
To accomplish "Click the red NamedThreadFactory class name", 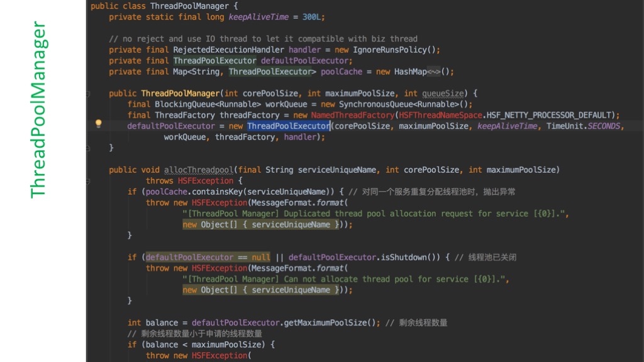I will coord(352,116).
